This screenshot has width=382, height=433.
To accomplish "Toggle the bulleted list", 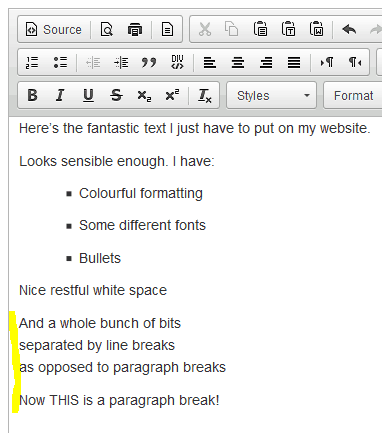I will 60,62.
